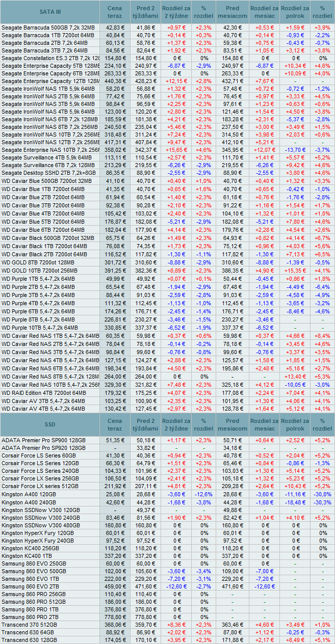Select Kingston SSDNow V300 480GB name
This screenshot has height=644, width=335.
(41, 524)
